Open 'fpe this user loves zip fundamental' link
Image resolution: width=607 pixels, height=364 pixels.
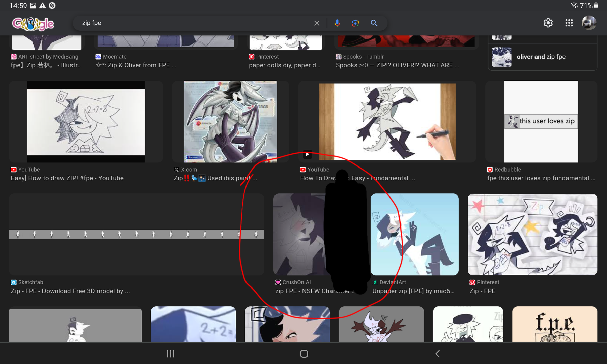[x=541, y=178]
